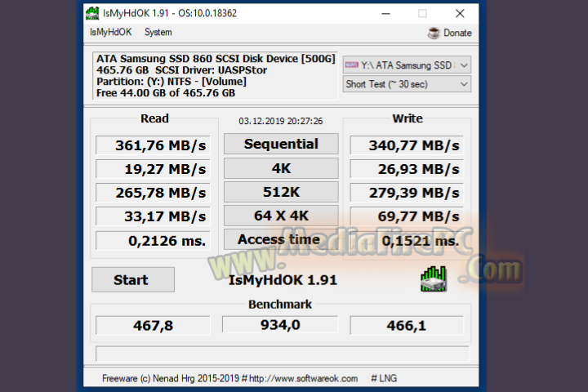Click the 512K write value 279,39 MB/s
588x392 pixels.
(x=407, y=193)
